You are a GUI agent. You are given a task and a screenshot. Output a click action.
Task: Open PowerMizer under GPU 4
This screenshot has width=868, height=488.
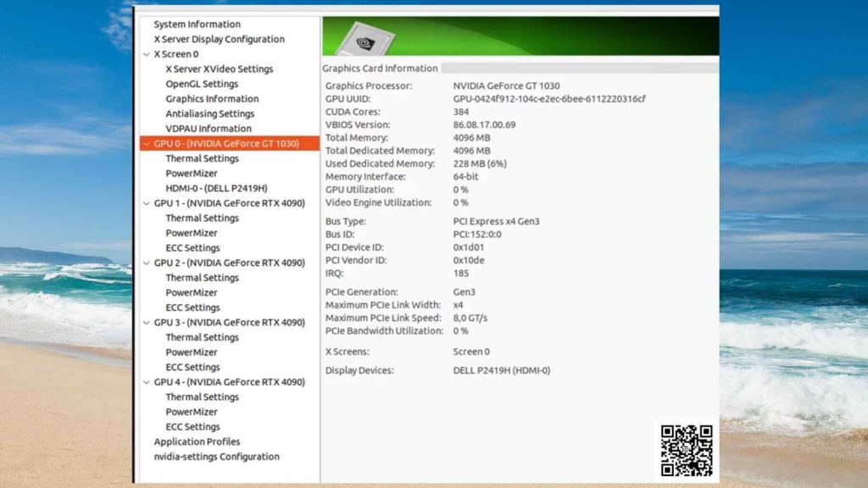point(191,413)
